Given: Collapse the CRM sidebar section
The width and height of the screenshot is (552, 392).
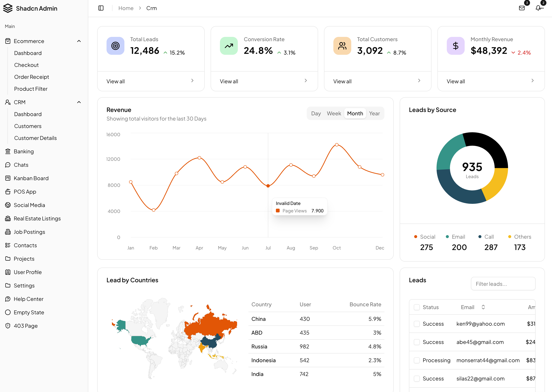Looking at the screenshot, I should 79,102.
